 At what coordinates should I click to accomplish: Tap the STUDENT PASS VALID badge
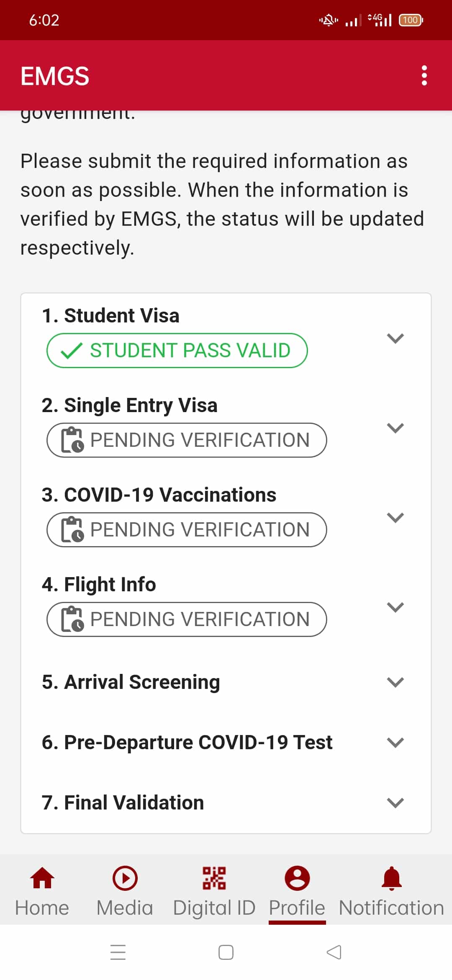point(177,351)
